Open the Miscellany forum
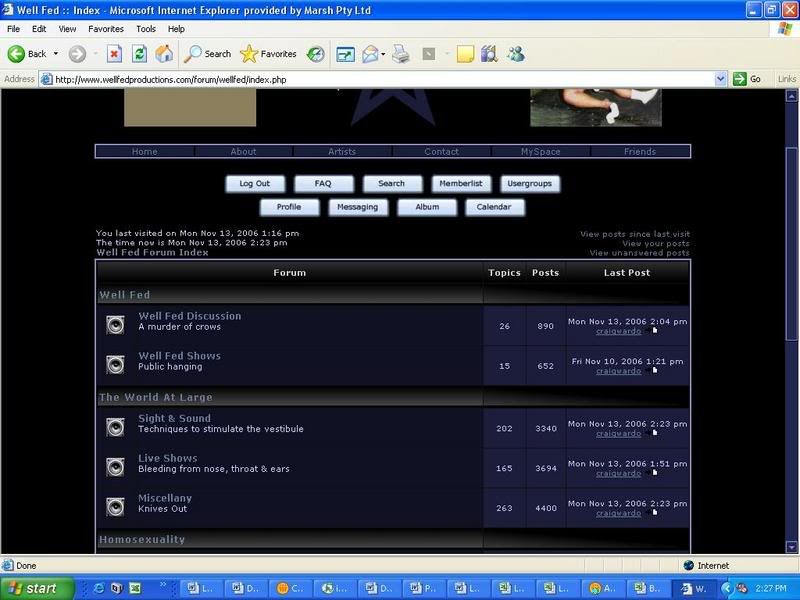The image size is (800, 600). [165, 498]
